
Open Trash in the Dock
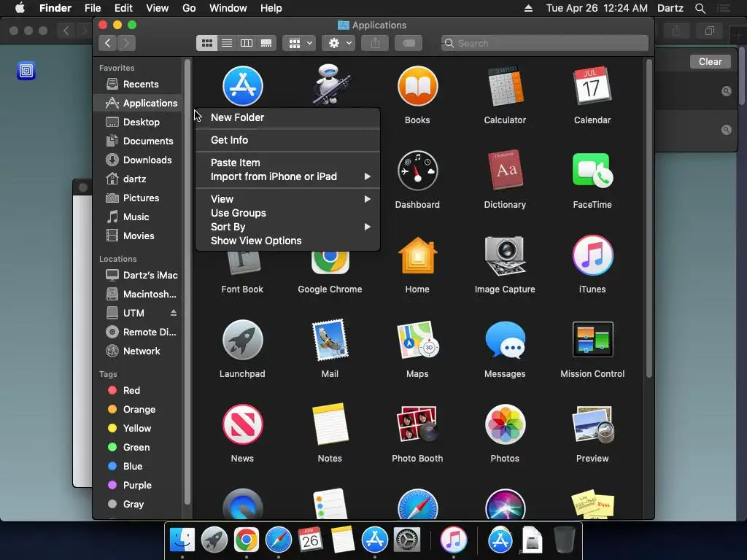564,540
